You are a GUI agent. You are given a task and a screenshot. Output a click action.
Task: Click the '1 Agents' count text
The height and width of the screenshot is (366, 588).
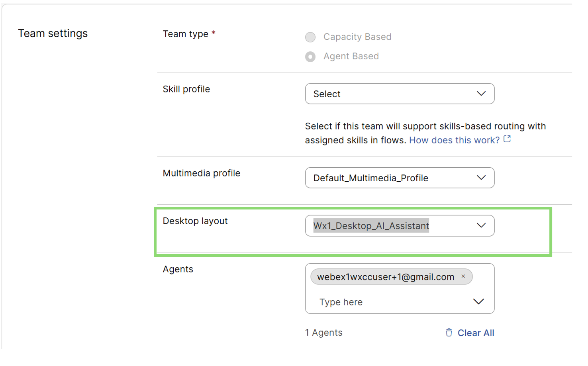[323, 333]
